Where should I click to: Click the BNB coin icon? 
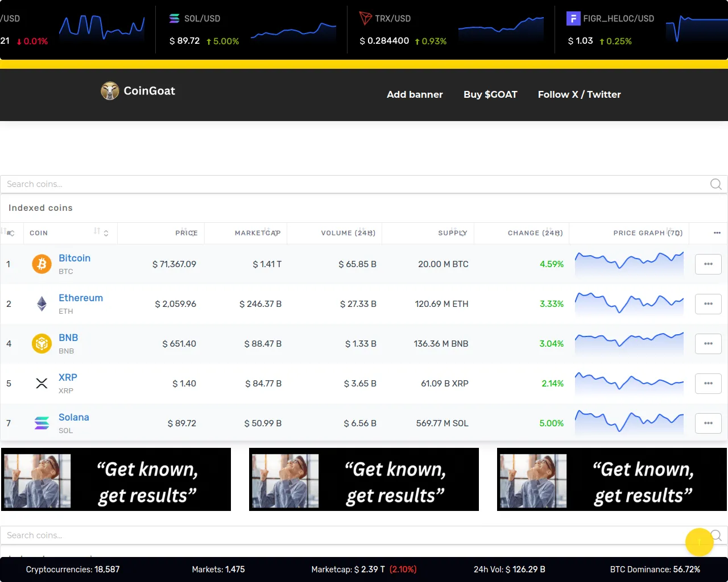pos(42,344)
